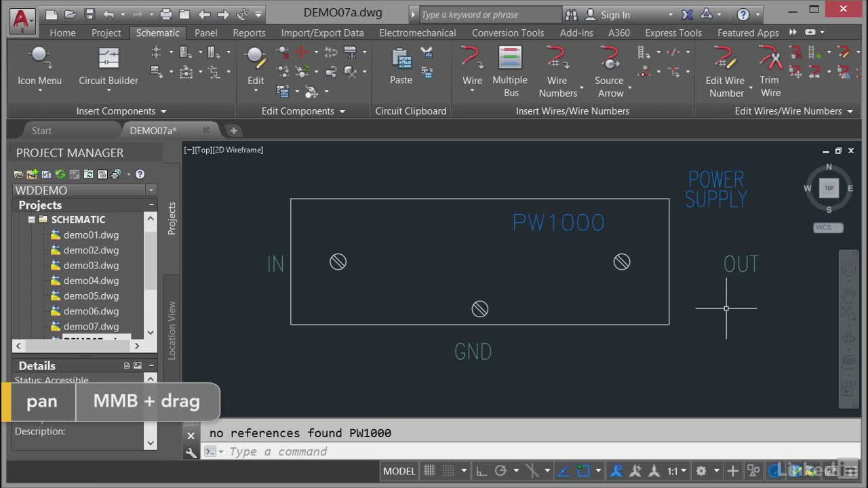The width and height of the screenshot is (868, 488).
Task: Click the Save disk icon
Action: tap(90, 14)
